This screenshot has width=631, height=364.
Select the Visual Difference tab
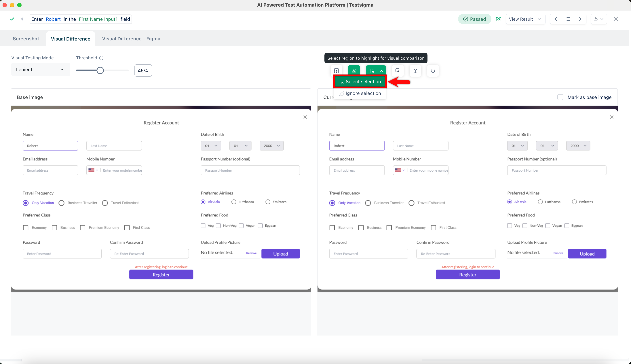71,39
